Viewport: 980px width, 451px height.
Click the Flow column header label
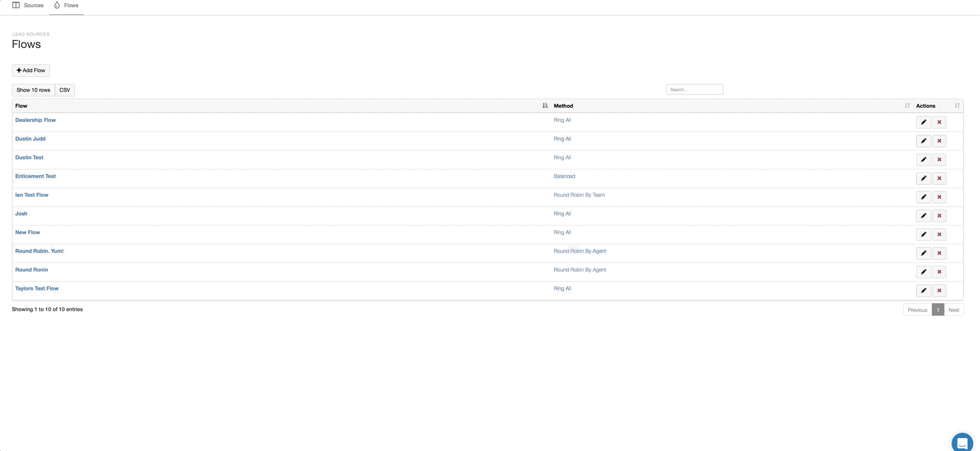(x=21, y=106)
